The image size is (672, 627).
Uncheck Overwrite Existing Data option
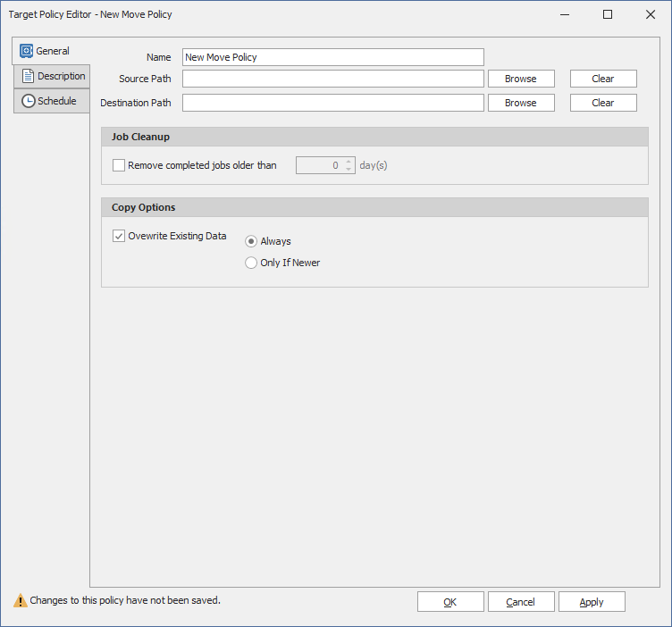[x=119, y=237]
